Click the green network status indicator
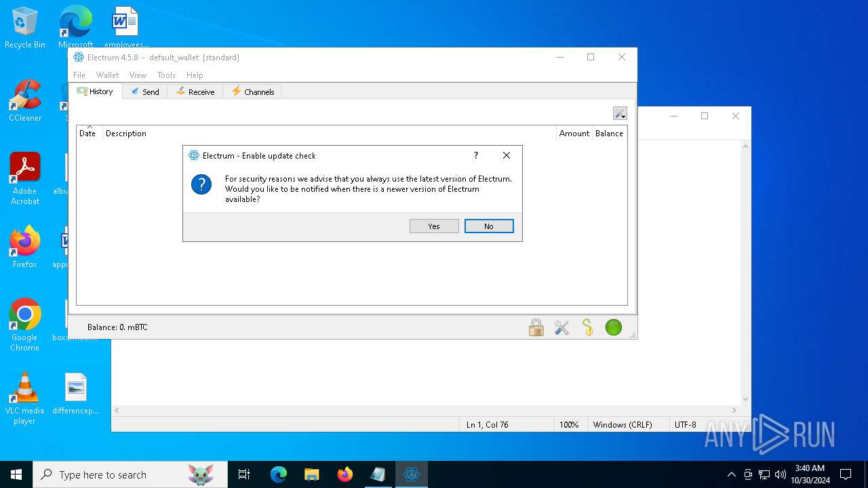868x488 pixels. tap(614, 327)
